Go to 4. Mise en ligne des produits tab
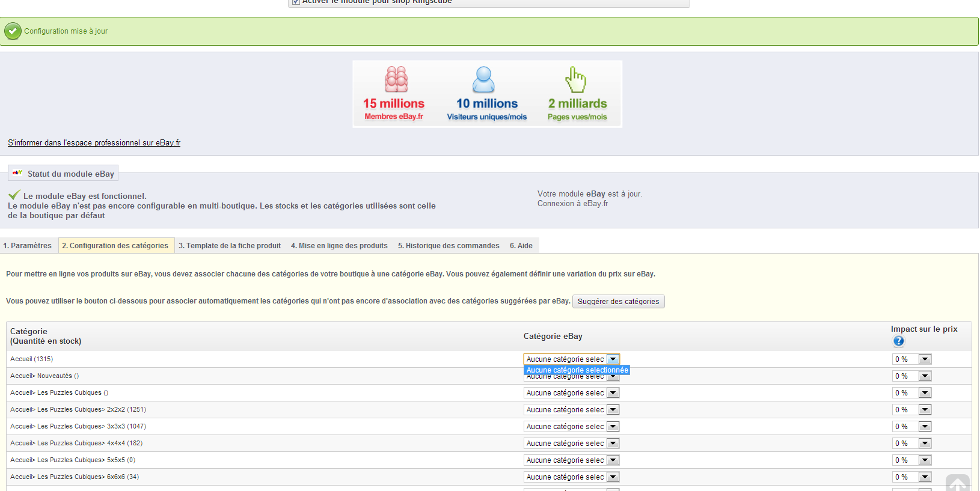Image resolution: width=980 pixels, height=491 pixels. click(339, 246)
